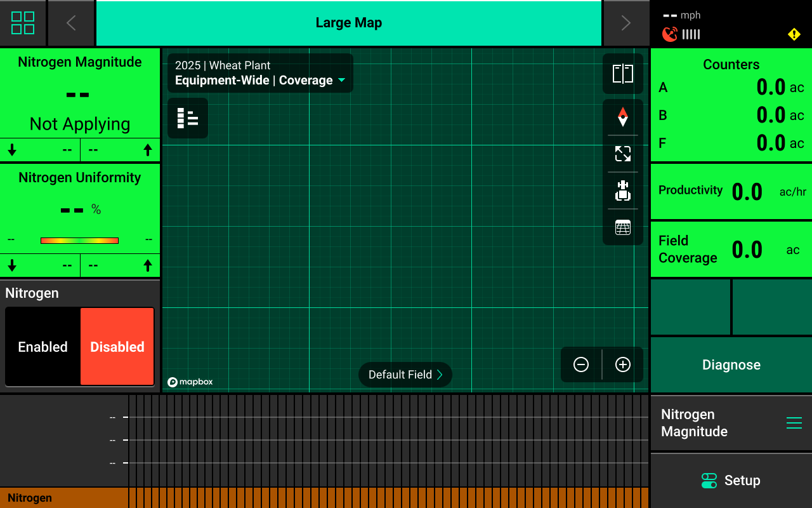Toggle the map grid overlay icon
The width and height of the screenshot is (812, 508).
622,227
